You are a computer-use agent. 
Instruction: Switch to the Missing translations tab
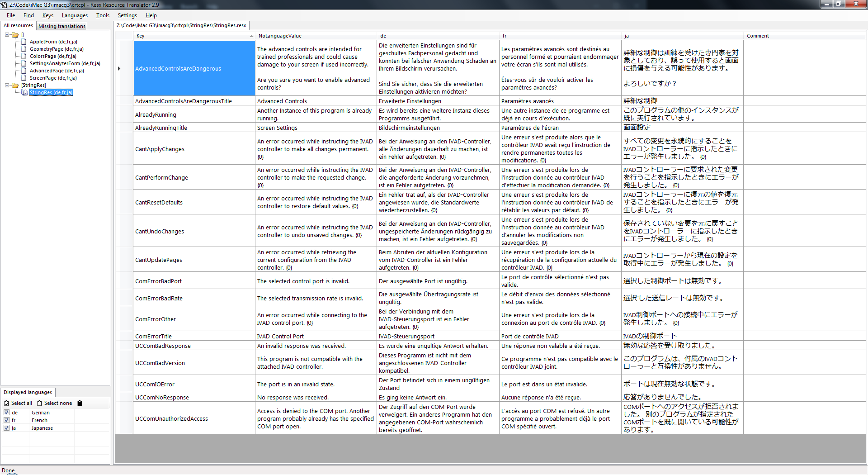(61, 26)
